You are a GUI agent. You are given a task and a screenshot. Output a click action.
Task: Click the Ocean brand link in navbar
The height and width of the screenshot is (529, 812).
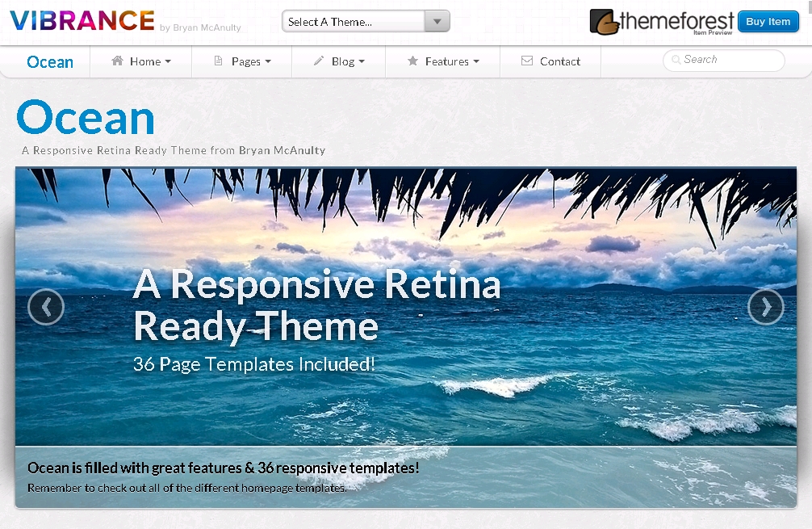(50, 62)
